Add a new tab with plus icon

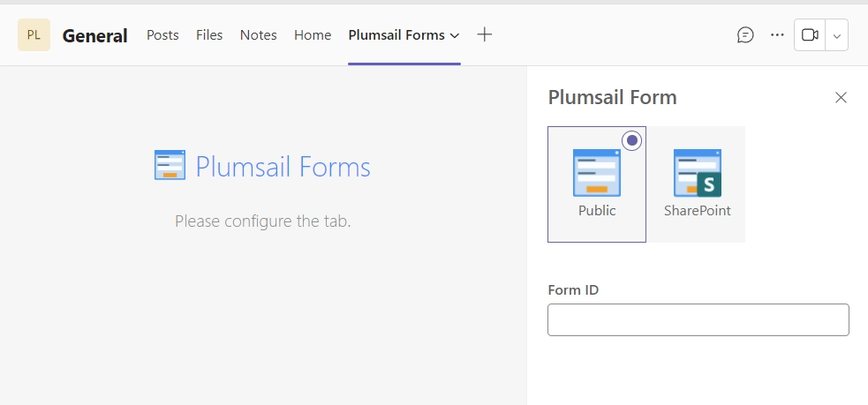click(485, 35)
